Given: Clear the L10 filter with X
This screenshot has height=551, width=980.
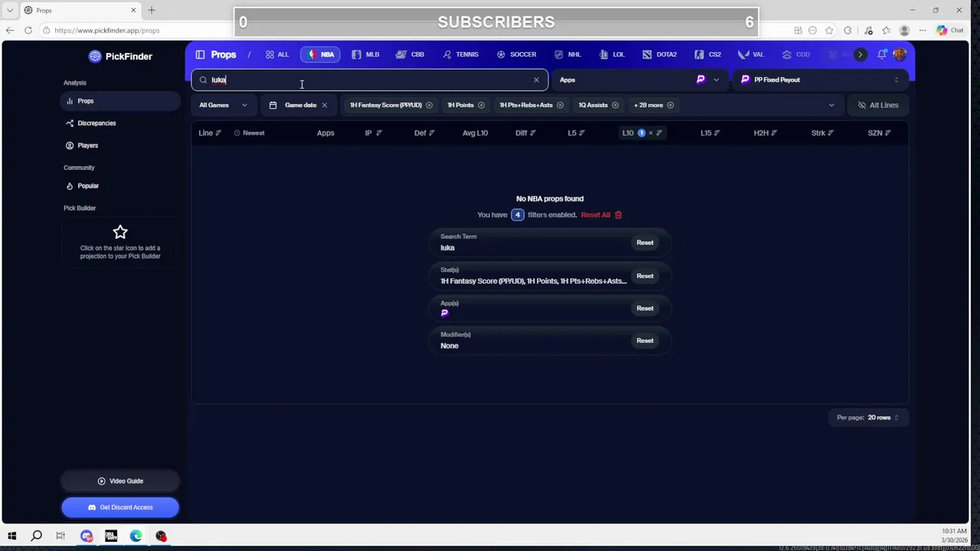Looking at the screenshot, I should pos(650,133).
